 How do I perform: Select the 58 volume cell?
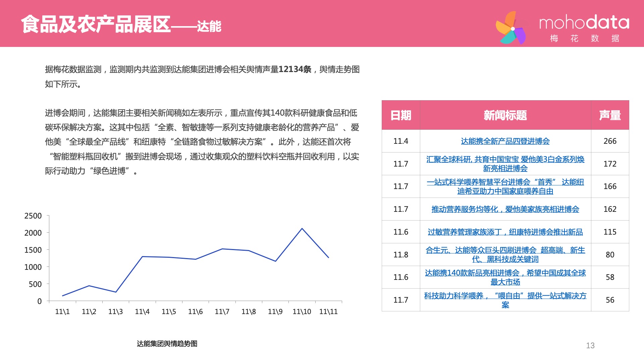(x=610, y=277)
